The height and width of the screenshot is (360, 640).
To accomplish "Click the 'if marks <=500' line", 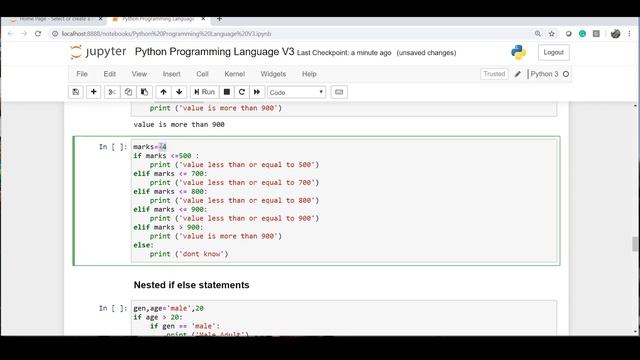I will tap(166, 156).
